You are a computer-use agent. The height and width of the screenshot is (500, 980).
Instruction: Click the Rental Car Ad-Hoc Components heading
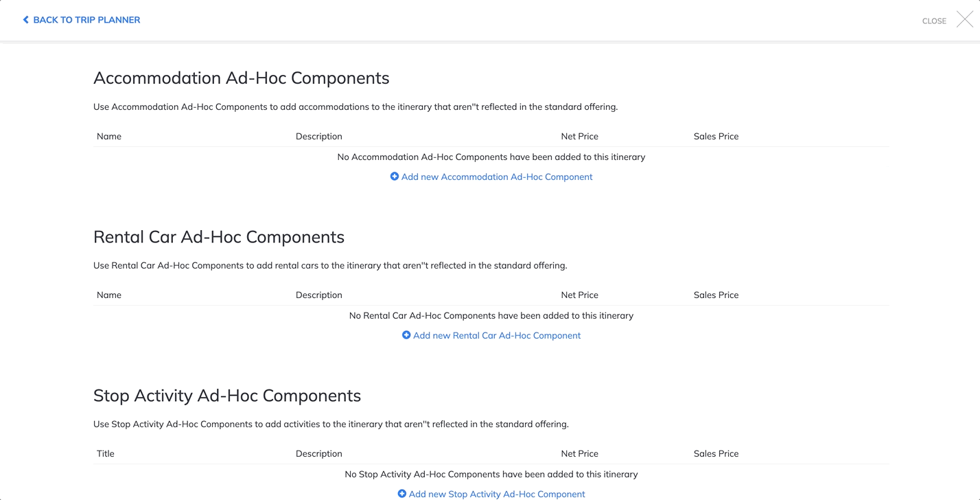coord(219,237)
